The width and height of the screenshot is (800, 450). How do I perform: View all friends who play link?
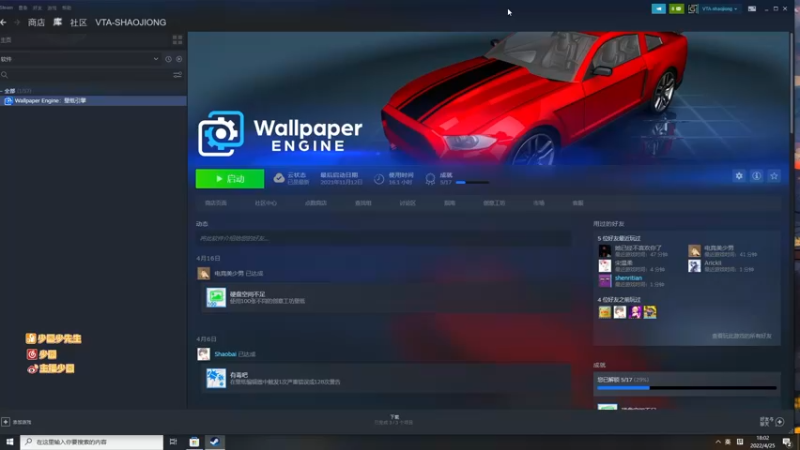(741, 336)
